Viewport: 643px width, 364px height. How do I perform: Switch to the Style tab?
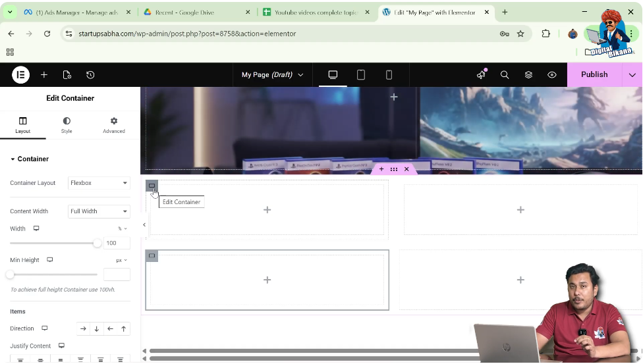coord(67,125)
